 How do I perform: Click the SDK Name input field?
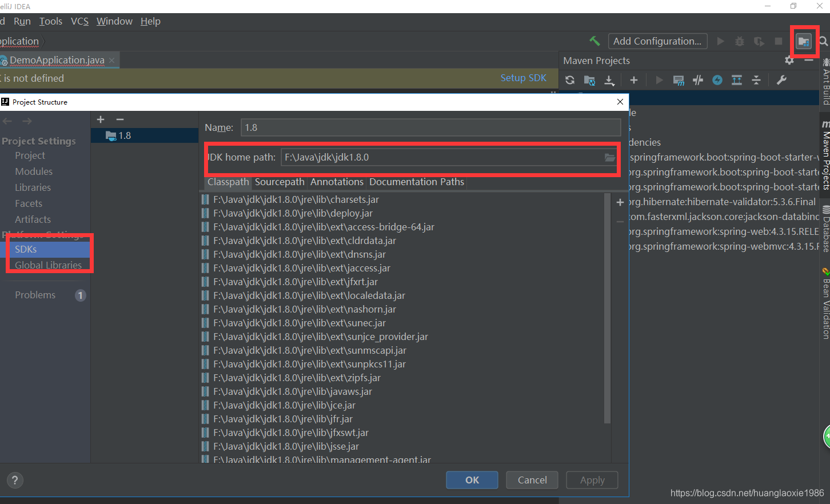[x=431, y=127]
